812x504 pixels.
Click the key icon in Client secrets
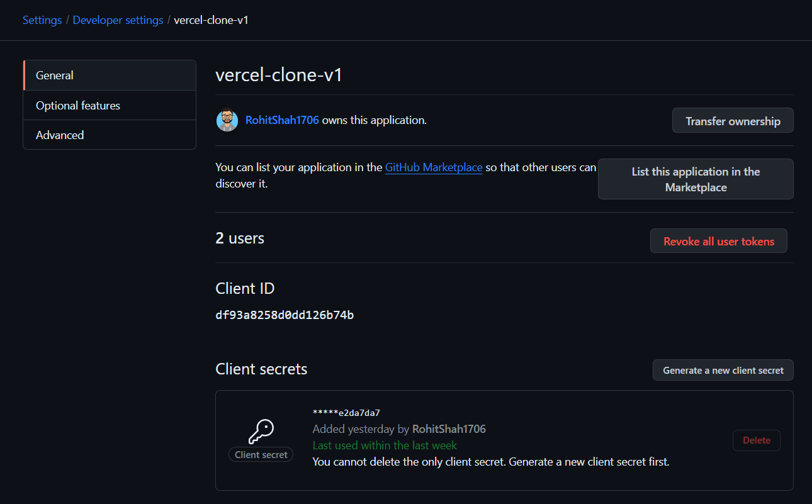point(261,432)
